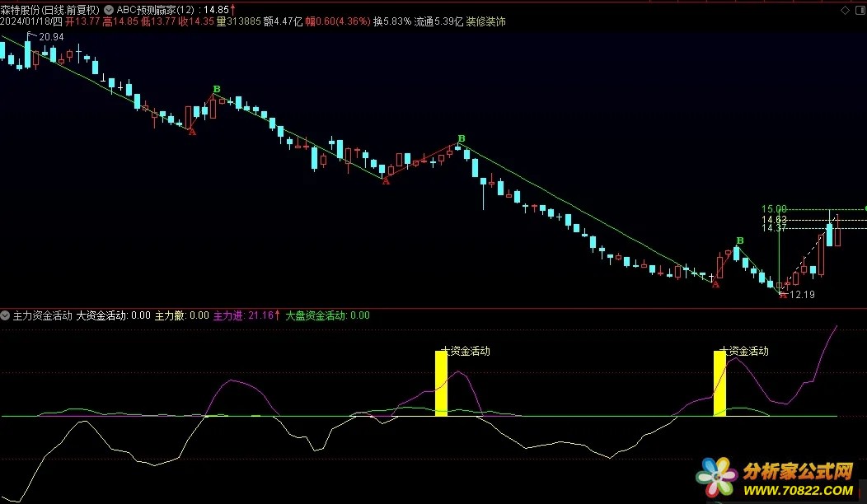Click the first red A marker
Image resolution: width=867 pixels, height=504 pixels.
[x=192, y=132]
